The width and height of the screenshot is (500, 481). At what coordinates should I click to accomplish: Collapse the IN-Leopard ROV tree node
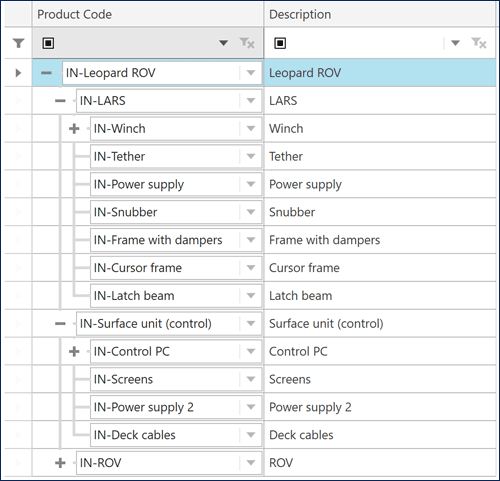(46, 73)
